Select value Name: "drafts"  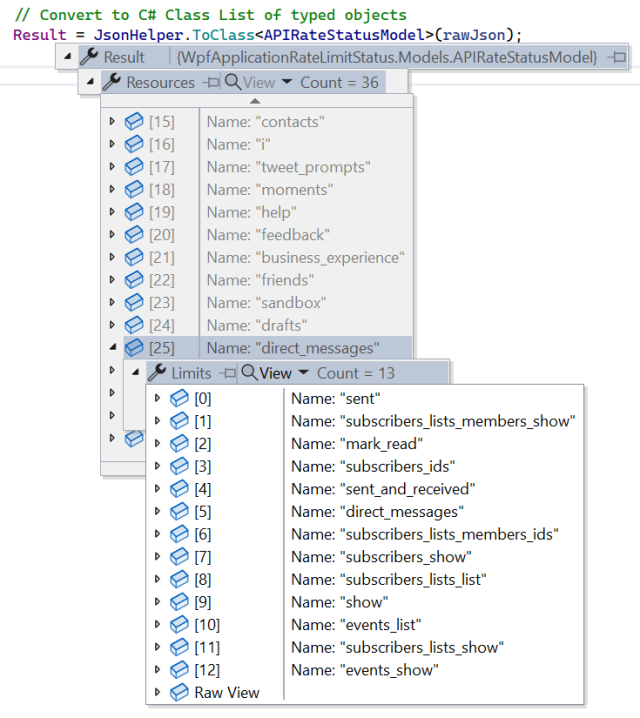pos(257,326)
